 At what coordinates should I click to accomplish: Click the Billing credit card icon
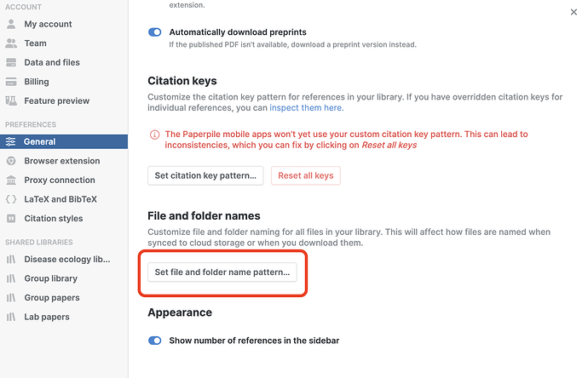(11, 82)
